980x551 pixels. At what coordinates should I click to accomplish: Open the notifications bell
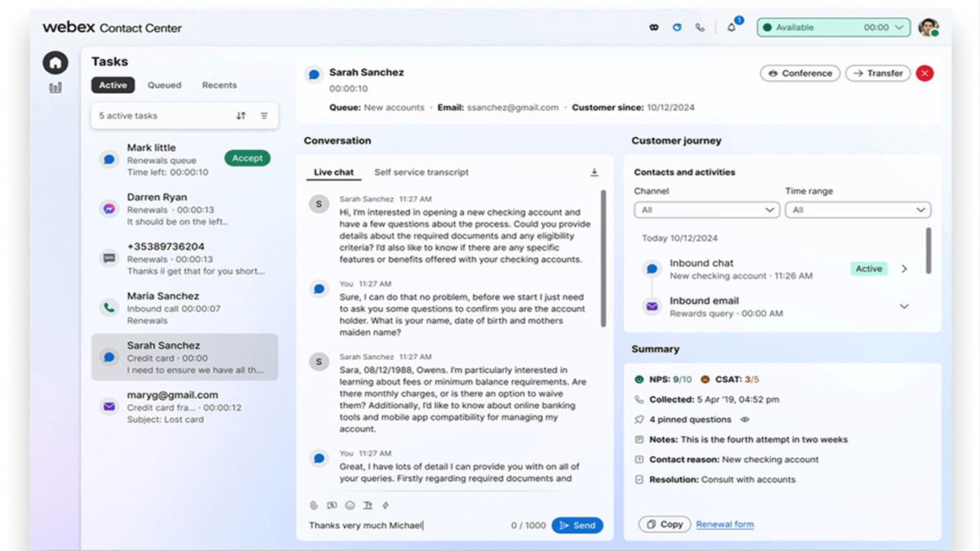[731, 26]
